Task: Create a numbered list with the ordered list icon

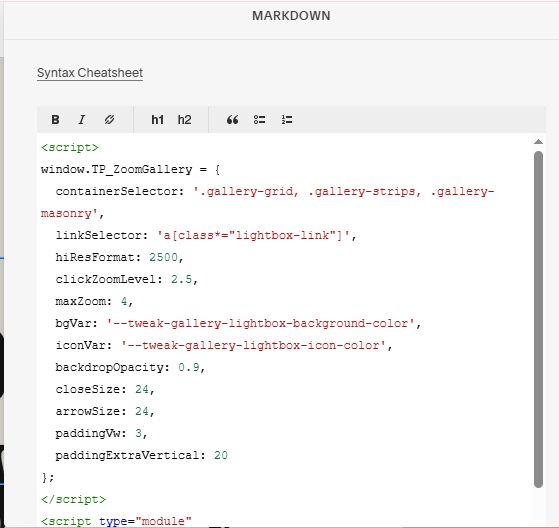Action: coord(287,120)
